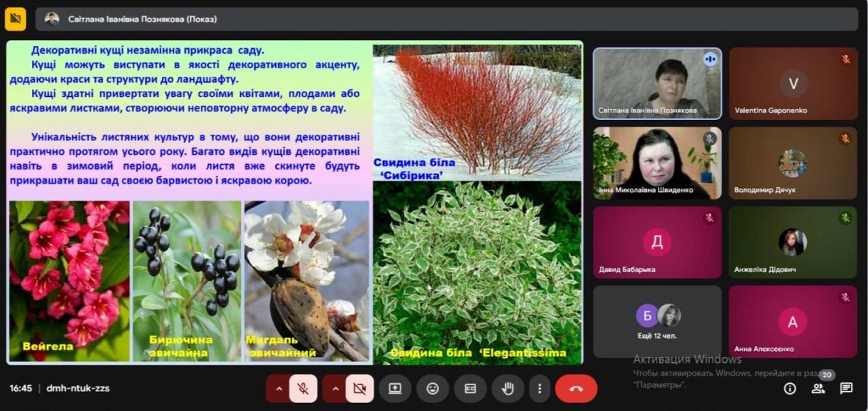Screen dimensions: 868x411
Task: Click the share screen (present) icon
Action: click(x=395, y=389)
